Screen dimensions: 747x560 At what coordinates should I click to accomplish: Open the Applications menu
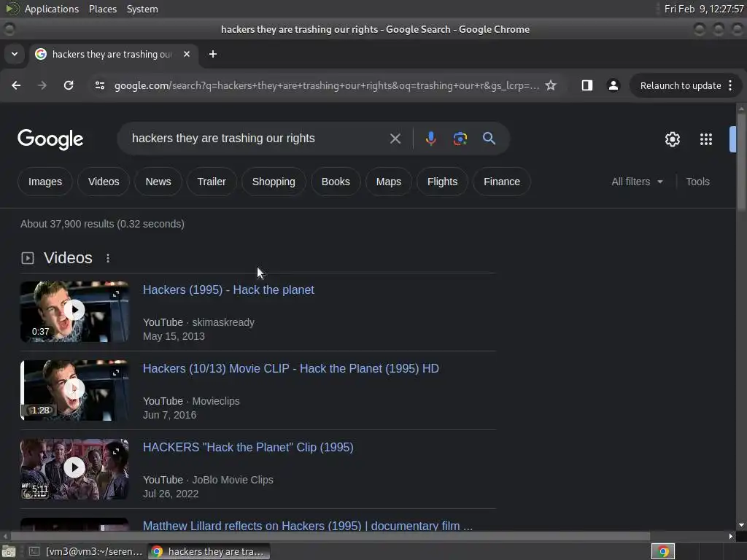coord(52,9)
